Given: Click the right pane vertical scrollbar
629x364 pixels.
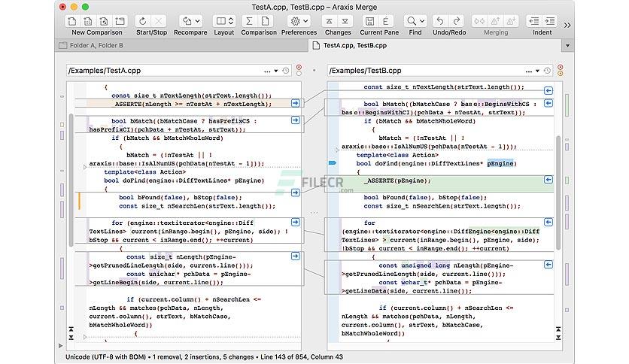Looking at the screenshot, I should click(x=558, y=193).
